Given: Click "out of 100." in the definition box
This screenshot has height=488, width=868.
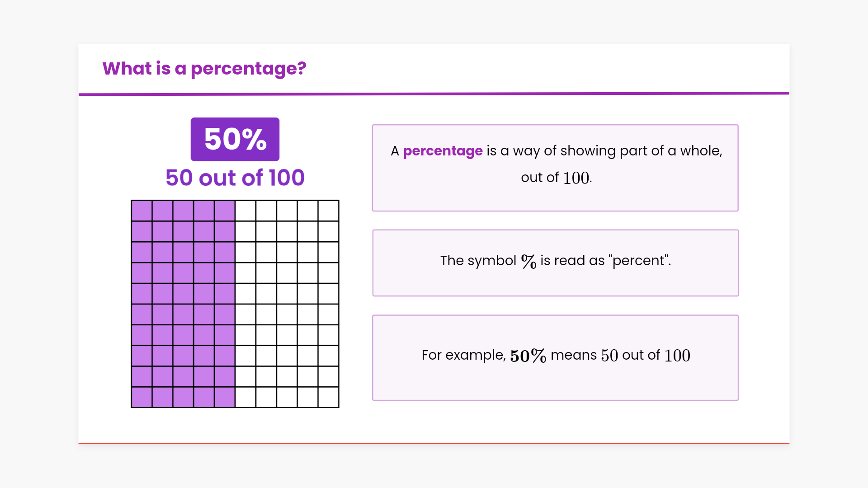Looking at the screenshot, I should click(556, 178).
